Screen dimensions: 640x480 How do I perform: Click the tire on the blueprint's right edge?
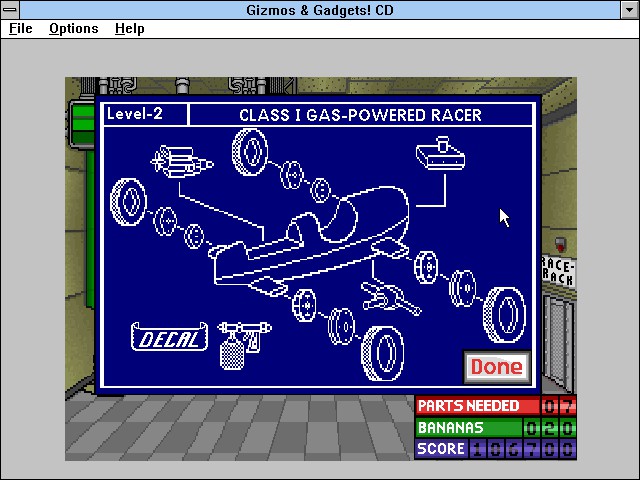pos(504,315)
